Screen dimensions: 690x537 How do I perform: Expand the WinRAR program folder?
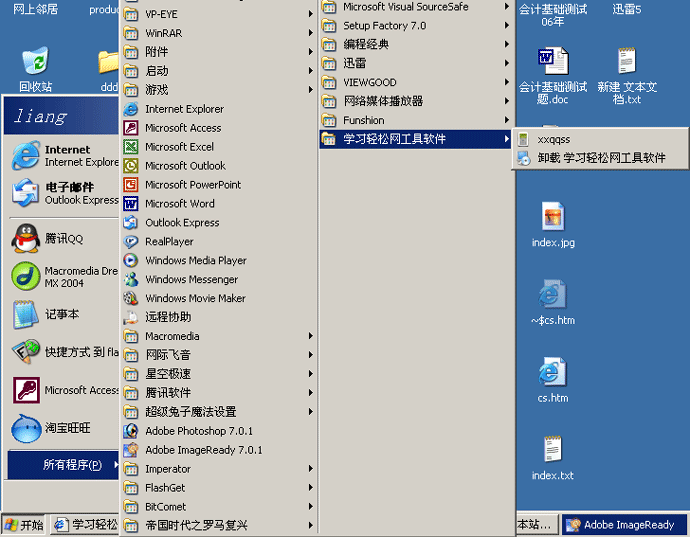pos(219,33)
